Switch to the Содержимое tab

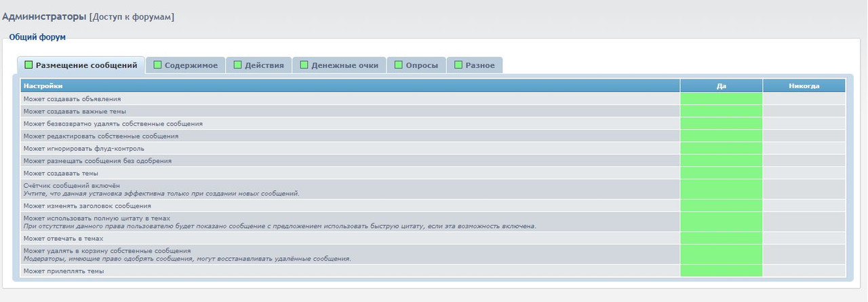click(x=185, y=65)
